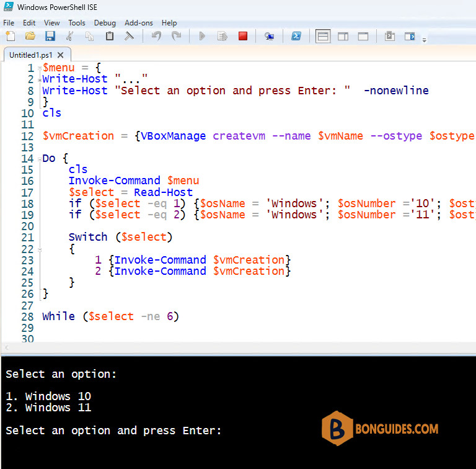Click '1. Windows 10' in console output
This screenshot has width=476, height=469.
[48, 396]
